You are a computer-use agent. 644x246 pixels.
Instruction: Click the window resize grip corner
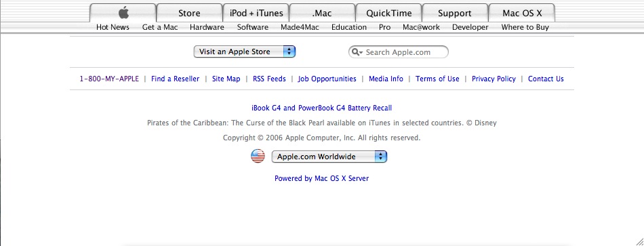pos(639,241)
